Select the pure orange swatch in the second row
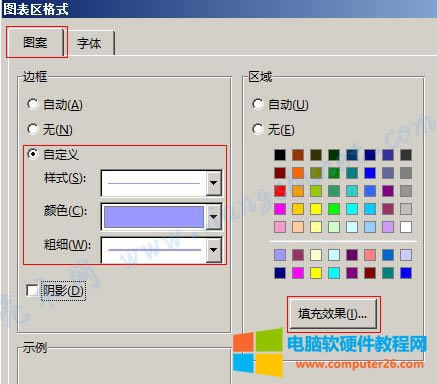This screenshot has height=384, width=437. [x=298, y=173]
